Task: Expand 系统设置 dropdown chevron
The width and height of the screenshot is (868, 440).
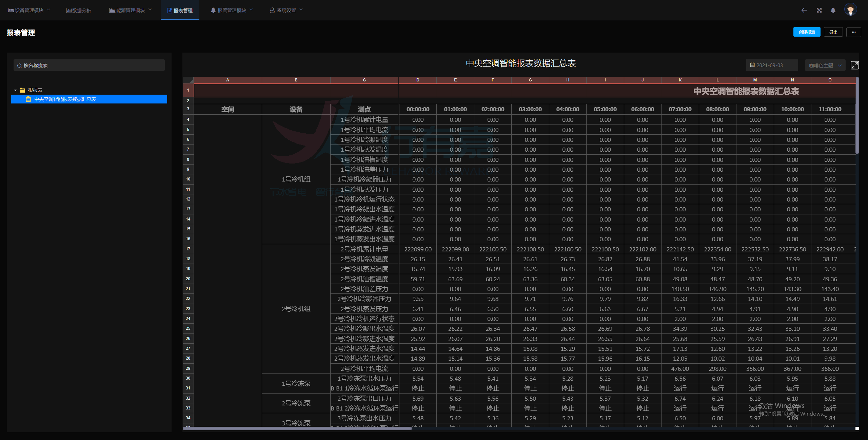Action: point(301,10)
